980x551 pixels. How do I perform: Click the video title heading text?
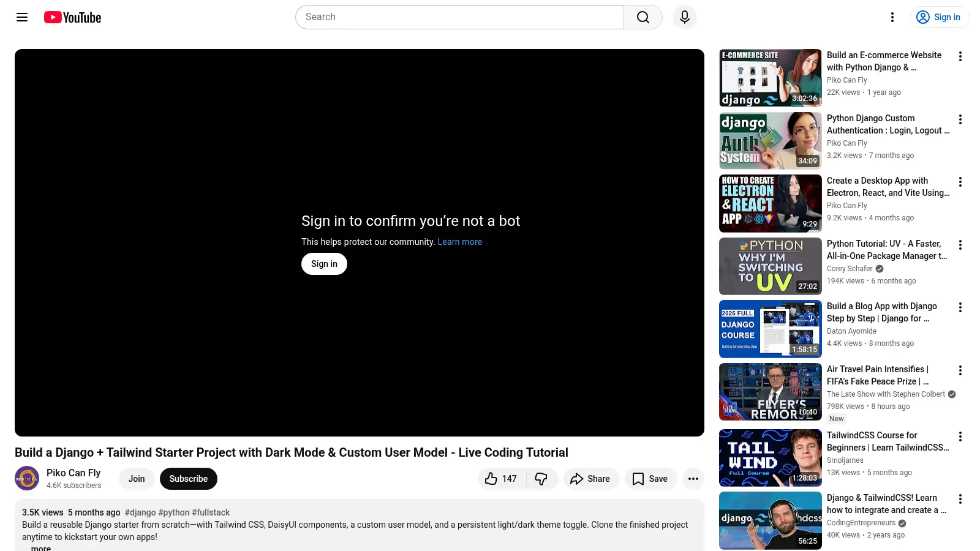(292, 452)
